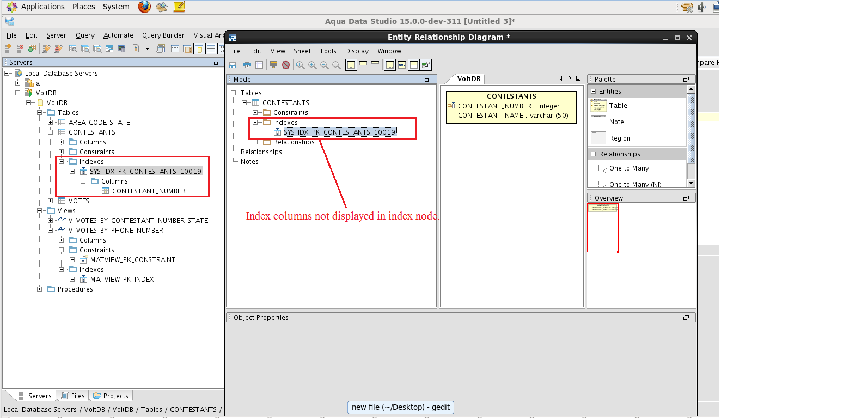Click the register server icon in main toolbar

pyautogui.click(x=8, y=49)
